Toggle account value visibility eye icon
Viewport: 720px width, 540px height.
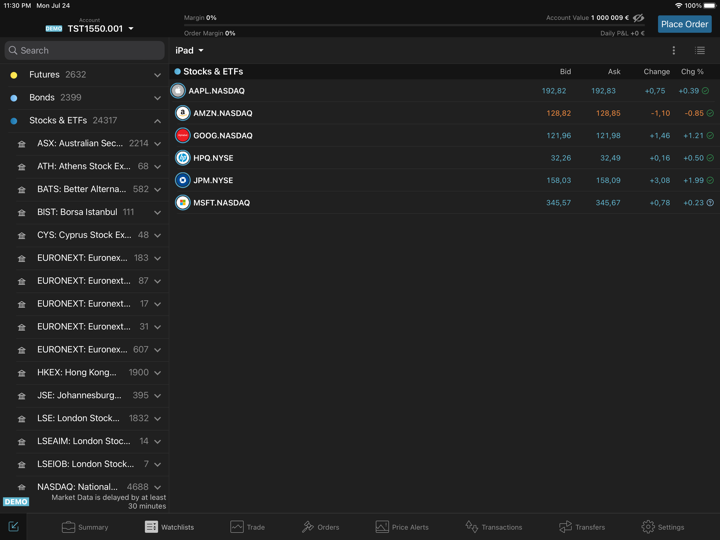[x=638, y=18]
